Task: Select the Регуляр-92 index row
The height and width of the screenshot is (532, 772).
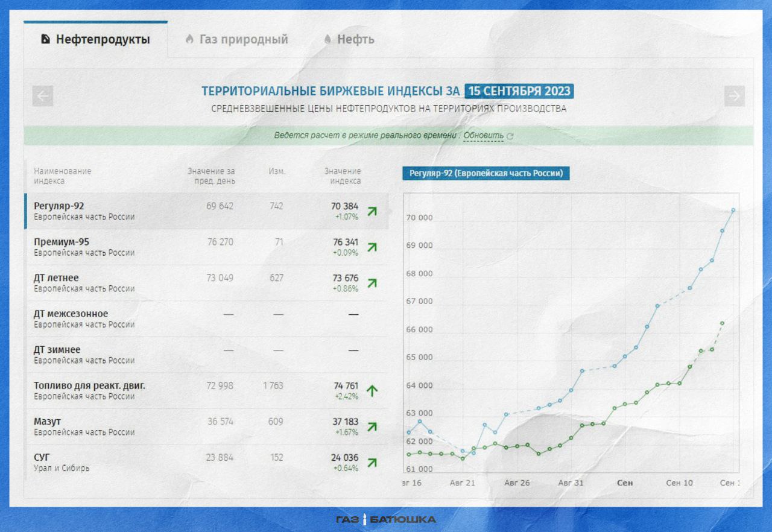Action: (206, 211)
